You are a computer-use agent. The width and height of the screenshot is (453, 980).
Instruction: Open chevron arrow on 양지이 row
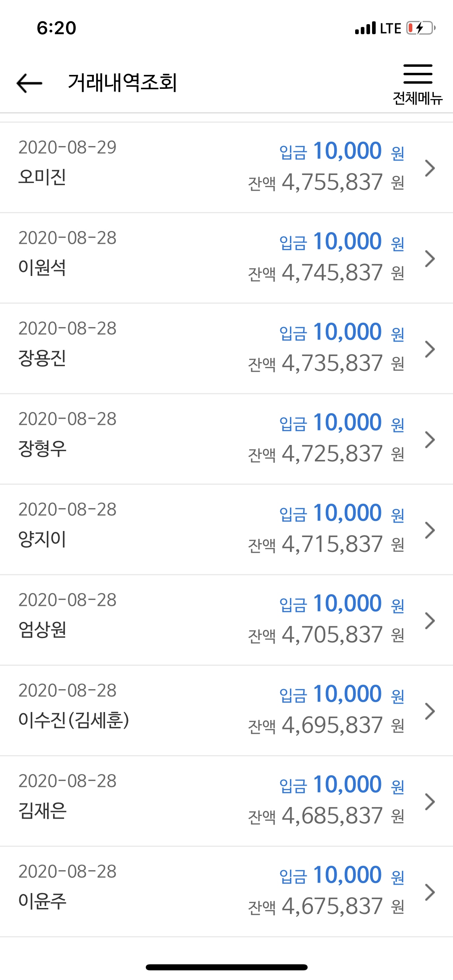coord(430,530)
